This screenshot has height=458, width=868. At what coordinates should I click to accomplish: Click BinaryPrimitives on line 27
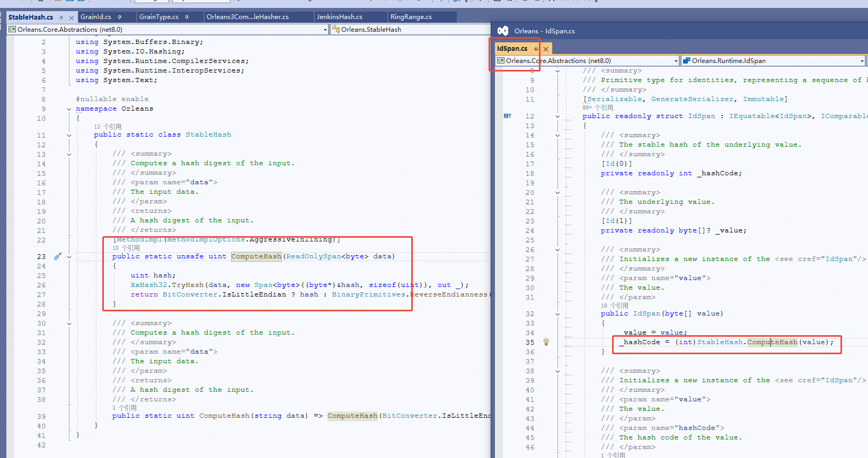(x=369, y=294)
